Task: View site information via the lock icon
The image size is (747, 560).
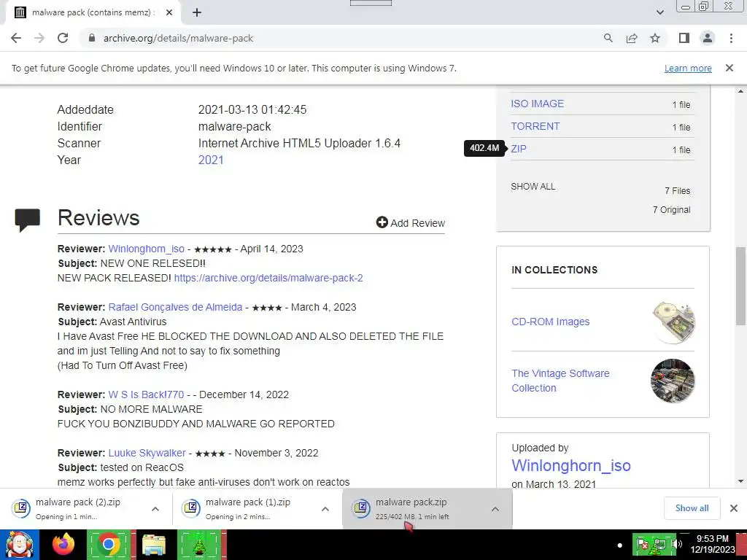Action: (x=92, y=38)
